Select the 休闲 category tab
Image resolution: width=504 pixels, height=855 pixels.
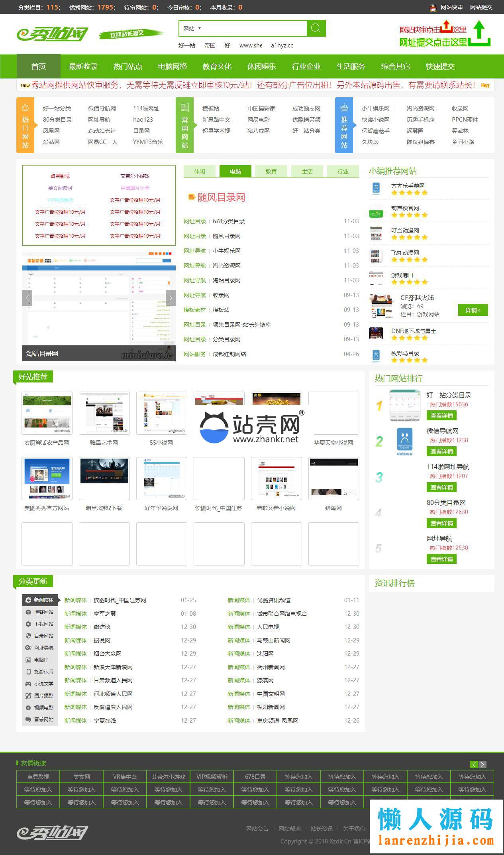pyautogui.click(x=200, y=171)
